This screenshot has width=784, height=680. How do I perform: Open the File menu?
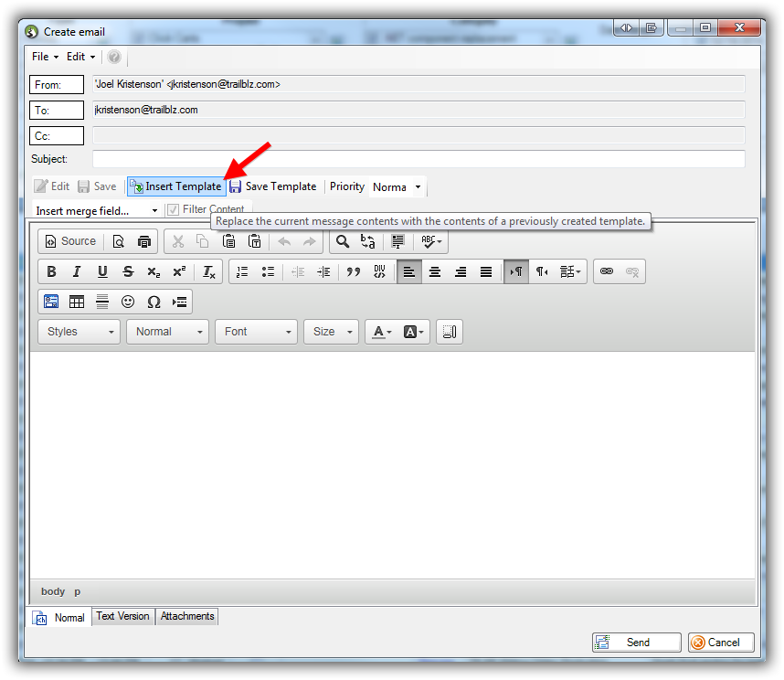[44, 57]
